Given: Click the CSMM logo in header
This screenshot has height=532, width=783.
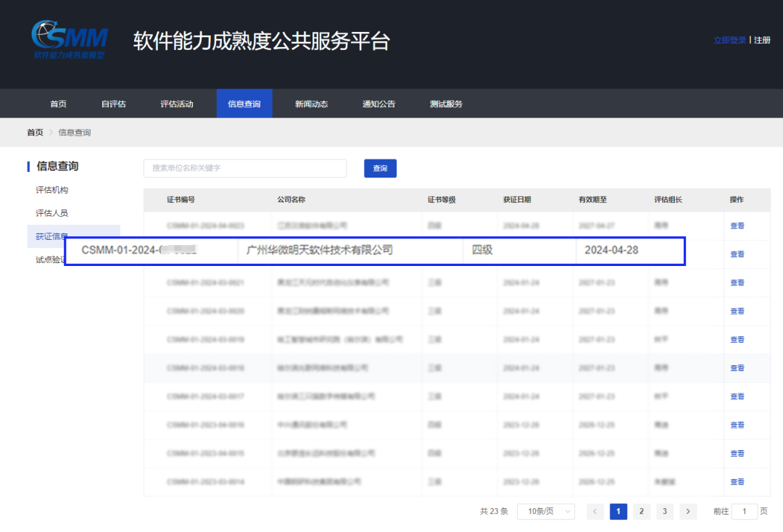Looking at the screenshot, I should click(x=70, y=40).
